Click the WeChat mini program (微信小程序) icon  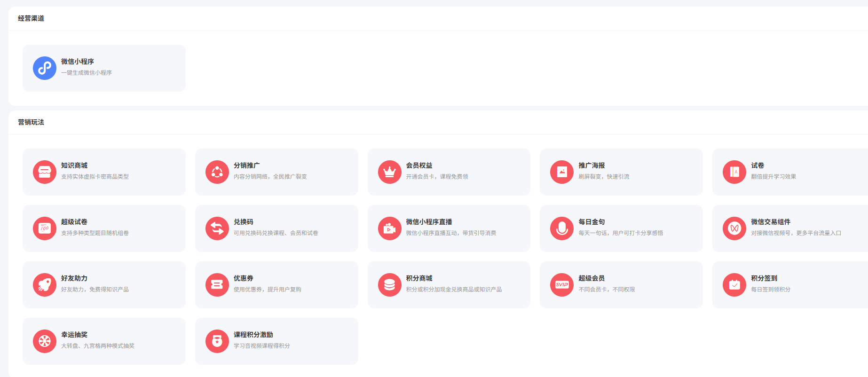point(45,68)
